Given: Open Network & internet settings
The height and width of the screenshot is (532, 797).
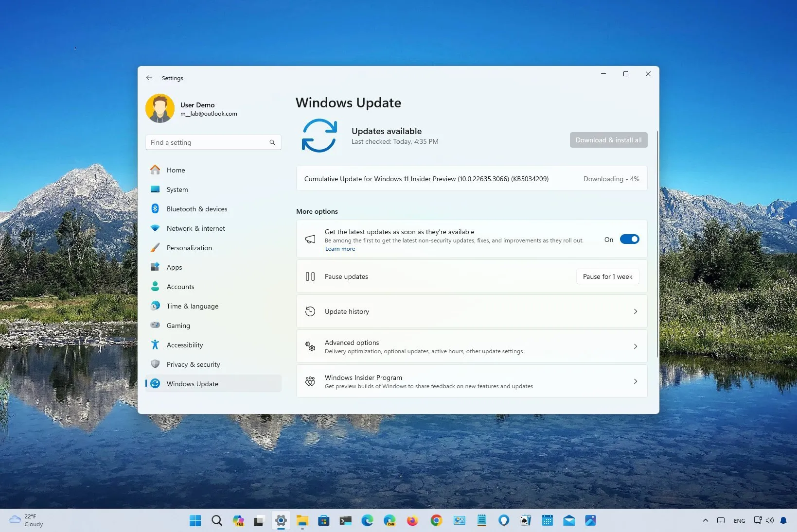Looking at the screenshot, I should point(195,228).
